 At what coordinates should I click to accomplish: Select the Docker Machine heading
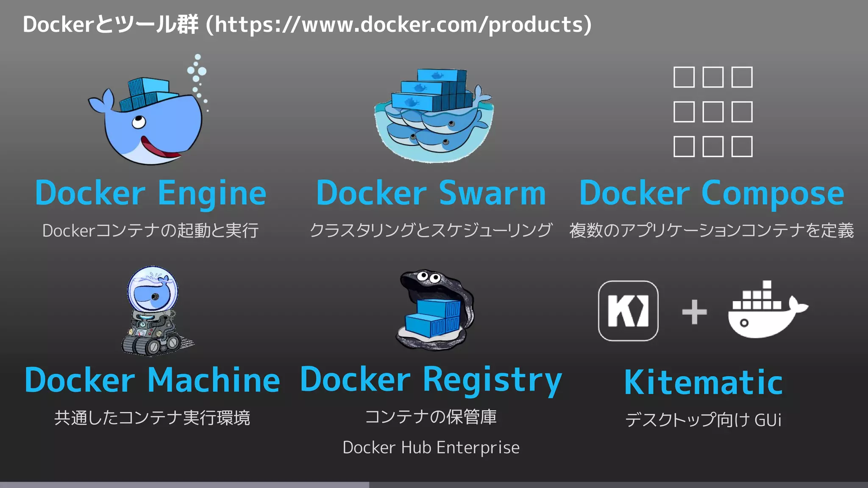(x=152, y=380)
